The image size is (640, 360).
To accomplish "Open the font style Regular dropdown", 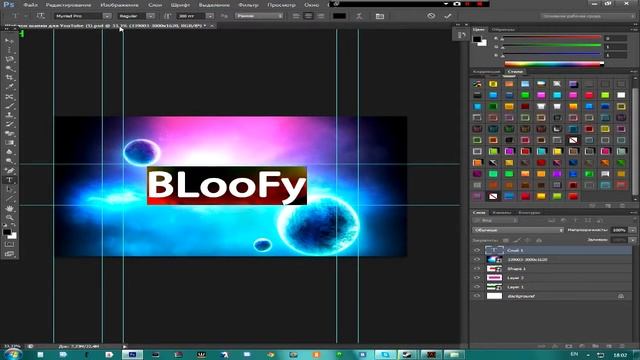I will [x=151, y=16].
